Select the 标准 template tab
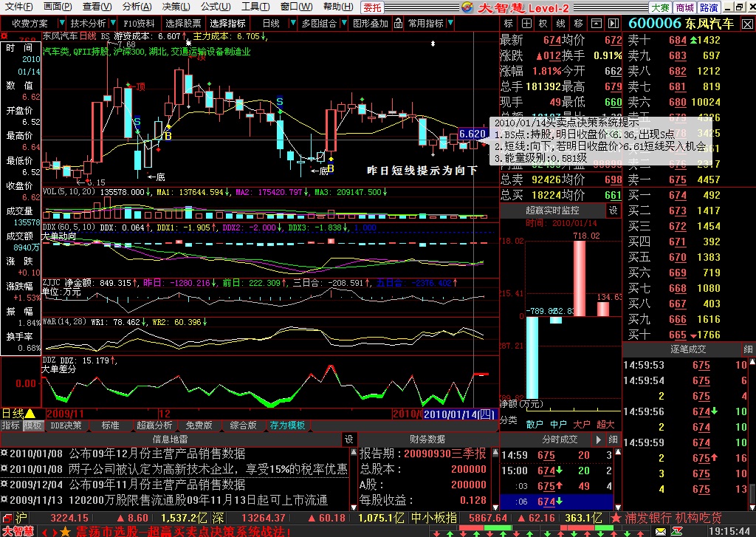Image resolution: width=756 pixels, height=537 pixels. pyautogui.click(x=111, y=425)
